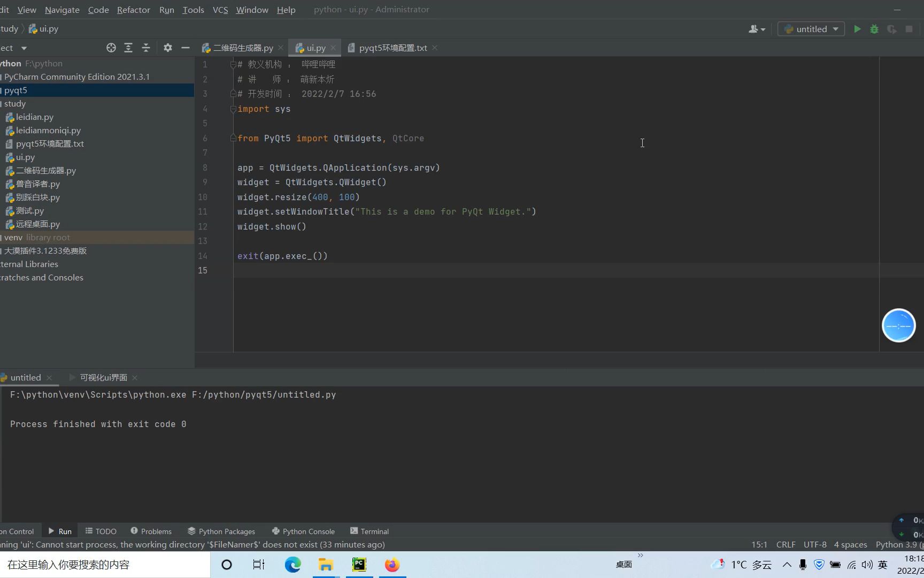Viewport: 924px width, 578px height.
Task: Open PyCharm from the taskbar
Action: tap(358, 565)
